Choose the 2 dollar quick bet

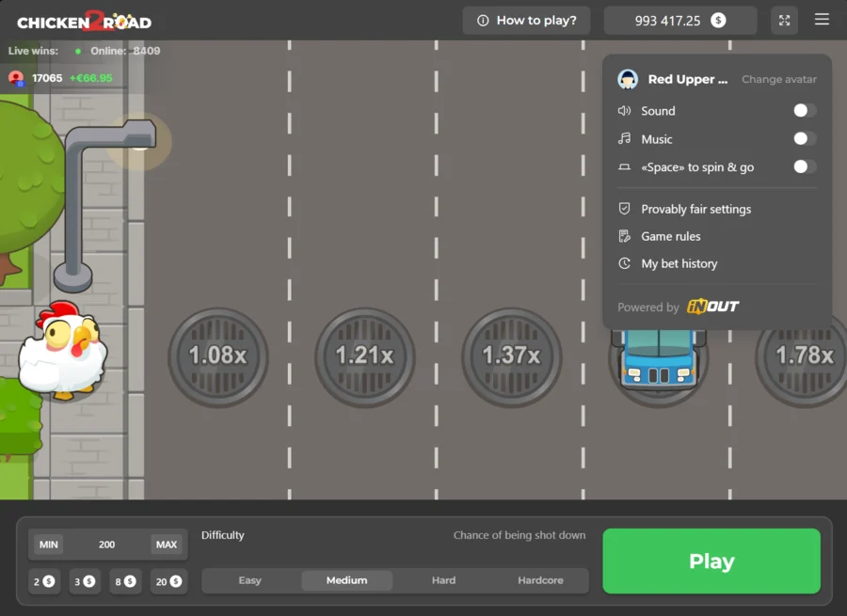pyautogui.click(x=44, y=581)
